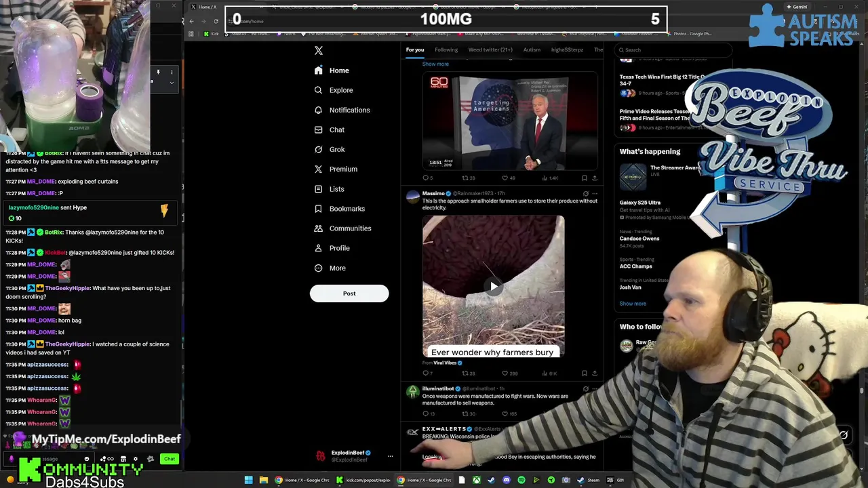Open Massimo's display name link
The image size is (868, 488).
pos(433,194)
